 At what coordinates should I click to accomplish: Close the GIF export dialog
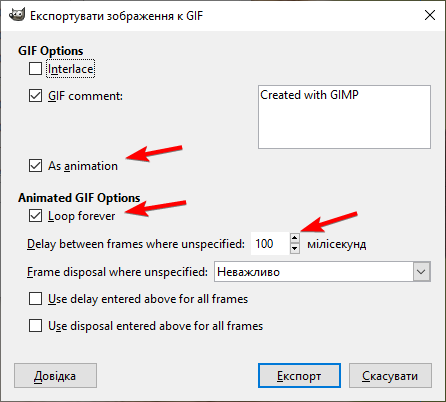(430, 15)
